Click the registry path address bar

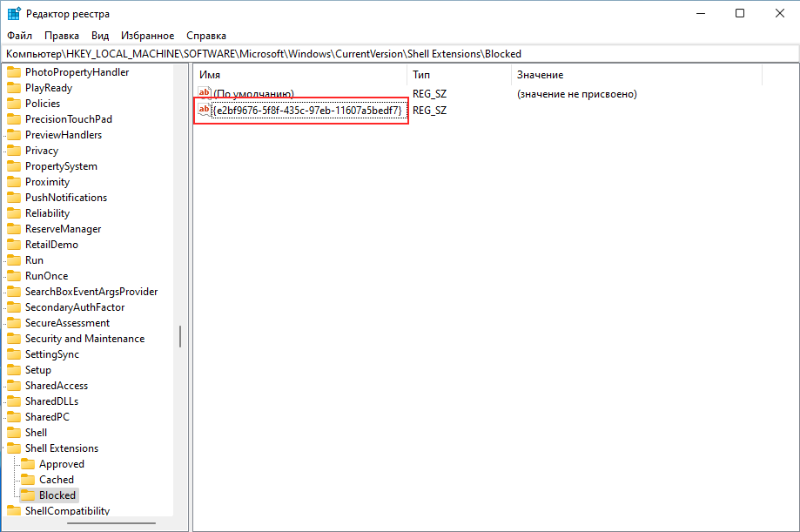400,54
